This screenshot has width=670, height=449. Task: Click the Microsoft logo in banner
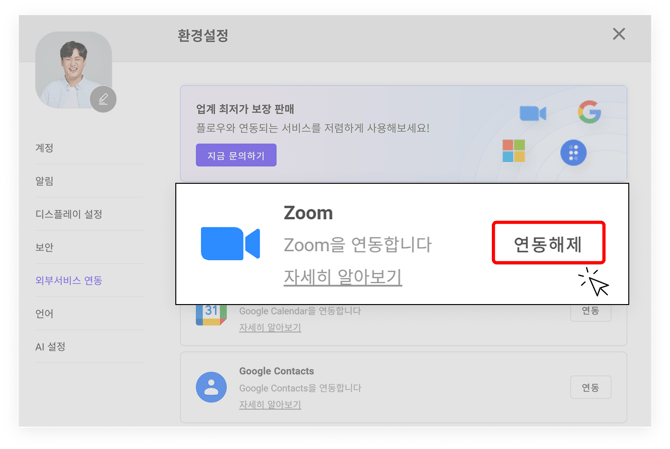click(x=514, y=151)
